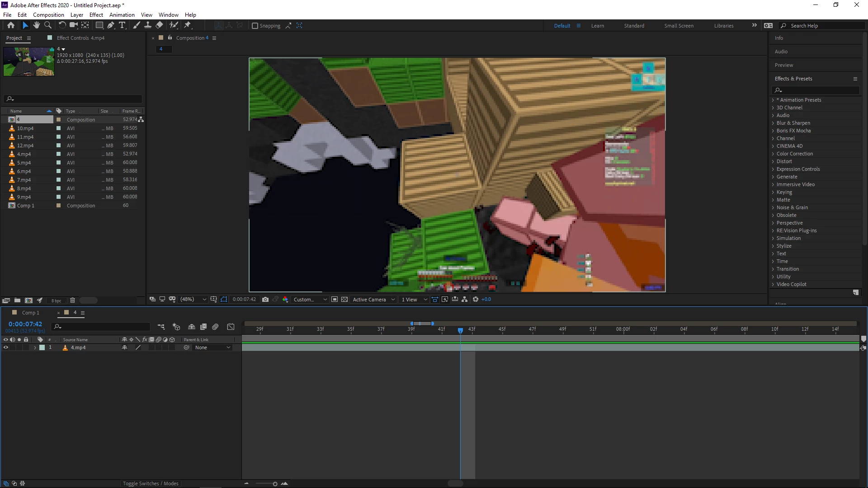Open the Active Camera dropdown
868x488 pixels.
[x=373, y=300]
